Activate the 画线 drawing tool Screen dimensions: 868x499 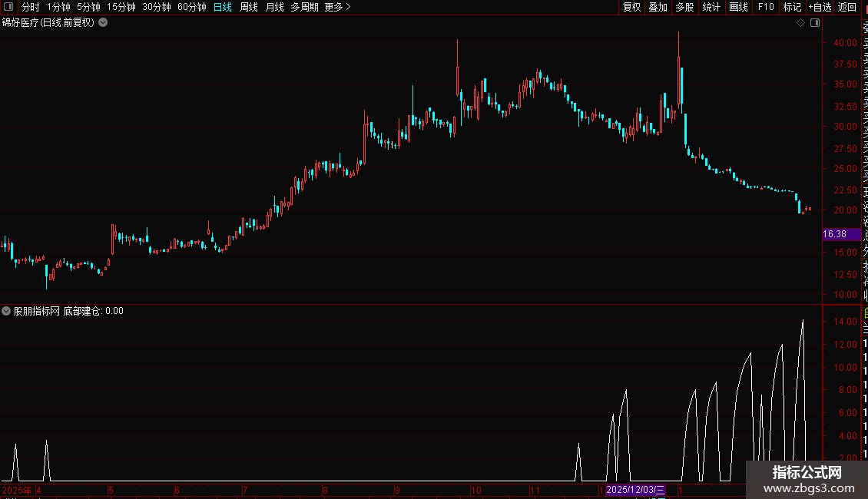(x=738, y=7)
